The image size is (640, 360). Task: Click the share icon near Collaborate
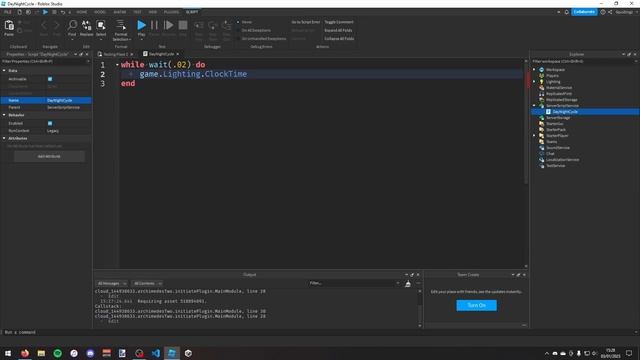(x=610, y=12)
